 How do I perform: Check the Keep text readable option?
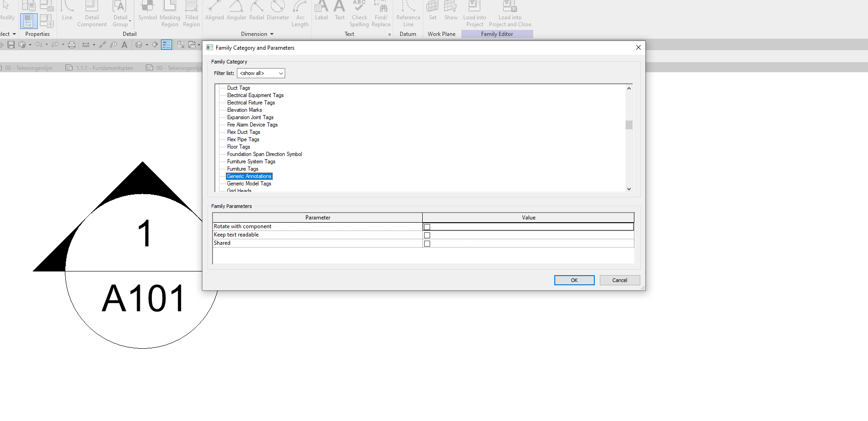click(x=427, y=235)
